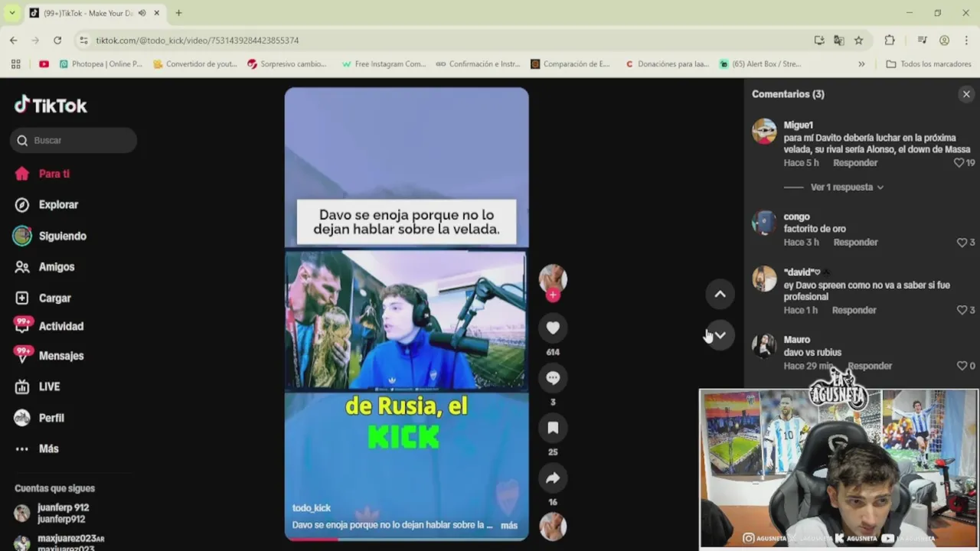Go to Para ti feed

click(x=43, y=174)
